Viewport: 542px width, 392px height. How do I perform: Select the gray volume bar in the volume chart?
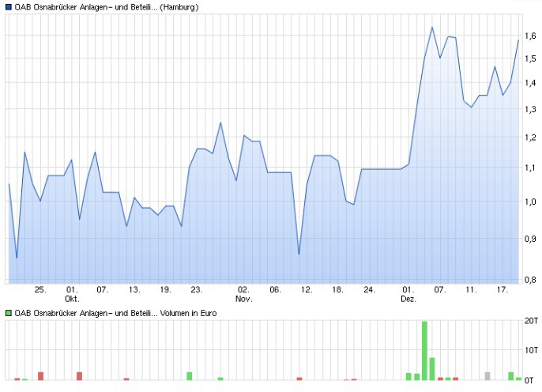tap(487, 376)
